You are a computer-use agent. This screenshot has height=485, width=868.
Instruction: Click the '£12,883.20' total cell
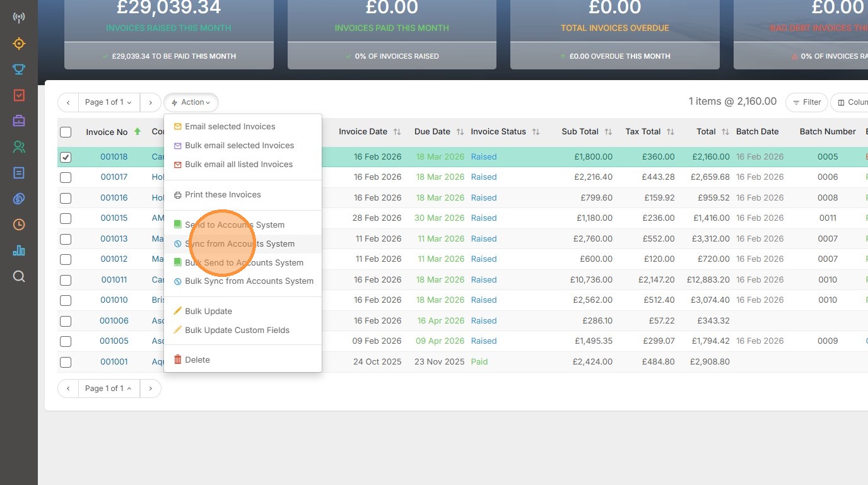click(x=708, y=280)
